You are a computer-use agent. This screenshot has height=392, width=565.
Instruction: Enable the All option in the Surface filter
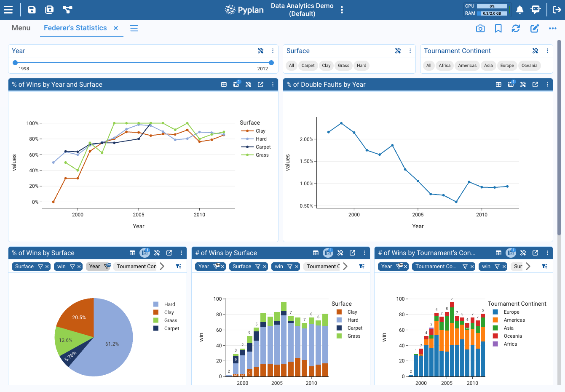pos(291,65)
